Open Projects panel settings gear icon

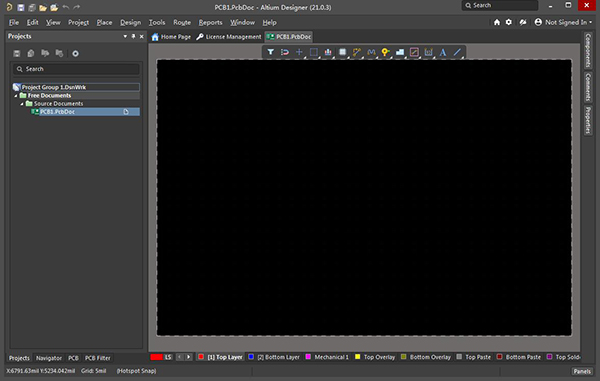(x=75, y=54)
